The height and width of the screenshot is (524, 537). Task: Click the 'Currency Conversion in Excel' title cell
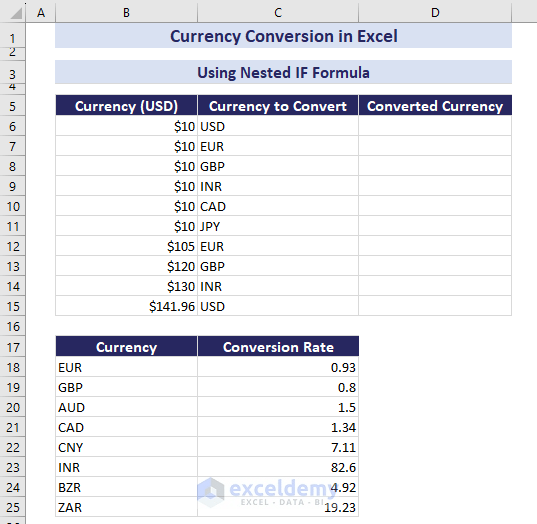point(284,36)
